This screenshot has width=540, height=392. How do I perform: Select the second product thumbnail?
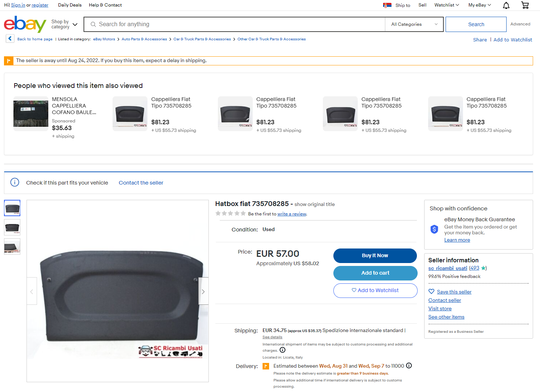[12, 227]
